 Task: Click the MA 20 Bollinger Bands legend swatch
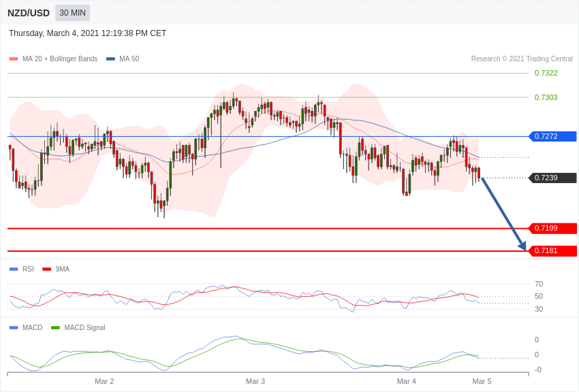(14, 59)
